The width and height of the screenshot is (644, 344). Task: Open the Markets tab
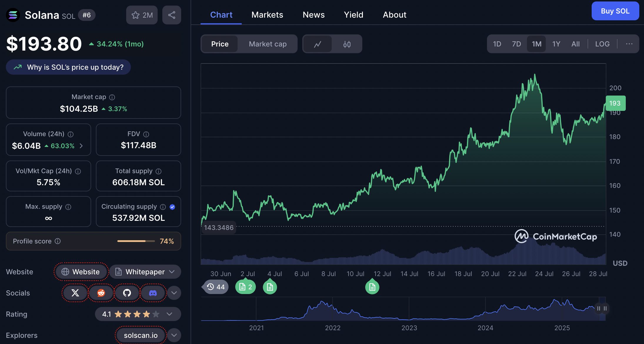tap(267, 15)
